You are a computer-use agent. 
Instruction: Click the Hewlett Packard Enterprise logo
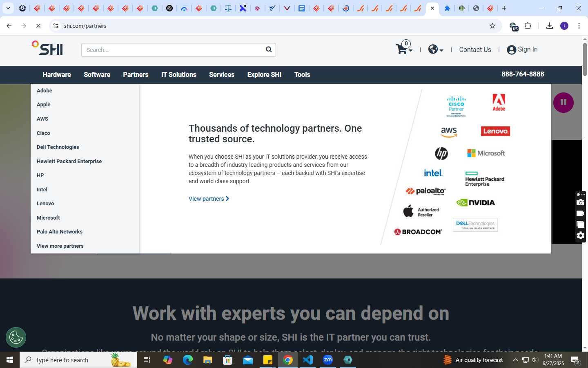click(x=485, y=179)
